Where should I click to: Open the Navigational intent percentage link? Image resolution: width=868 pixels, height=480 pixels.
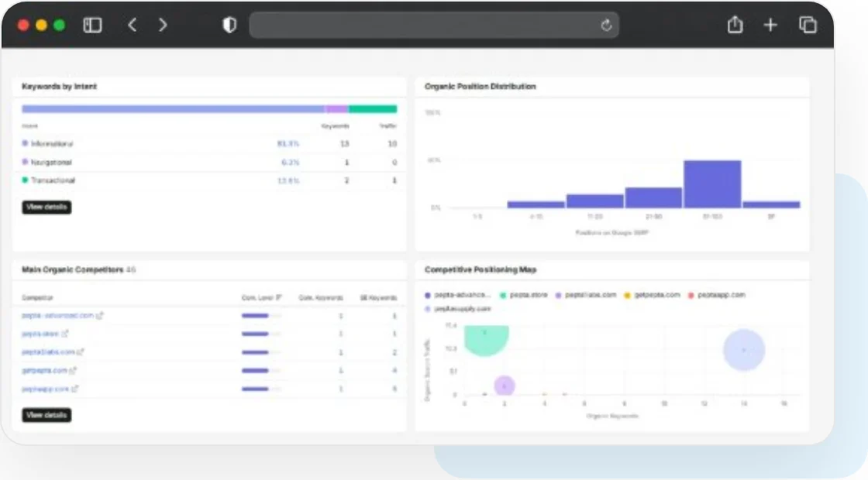290,162
